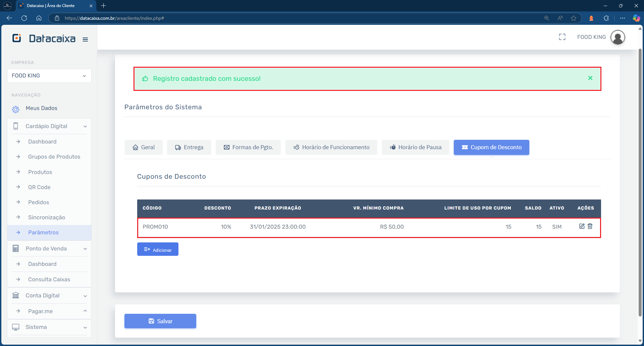The width and height of the screenshot is (644, 346).
Task: Select Parâmetros in the sidebar navigation
Action: pos(44,232)
